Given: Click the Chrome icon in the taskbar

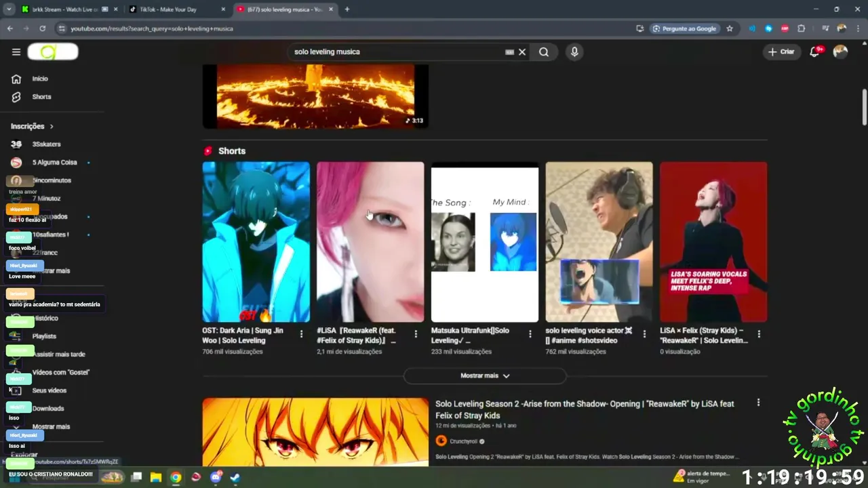Looking at the screenshot, I should pos(176,477).
